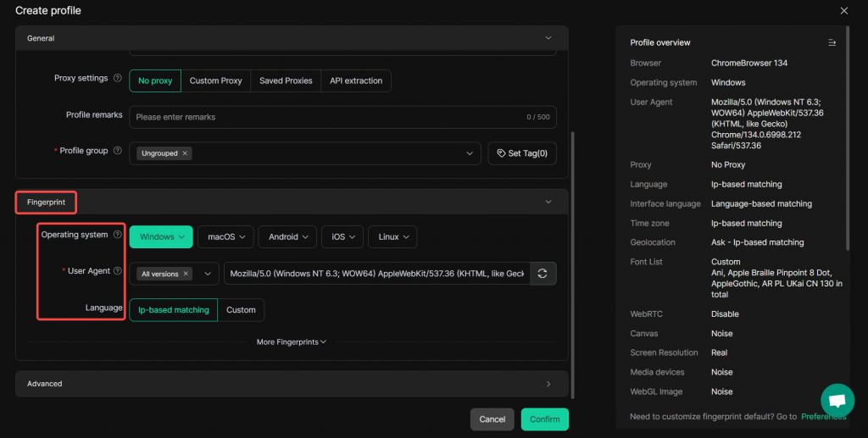Select the No proxy option

[x=155, y=80]
